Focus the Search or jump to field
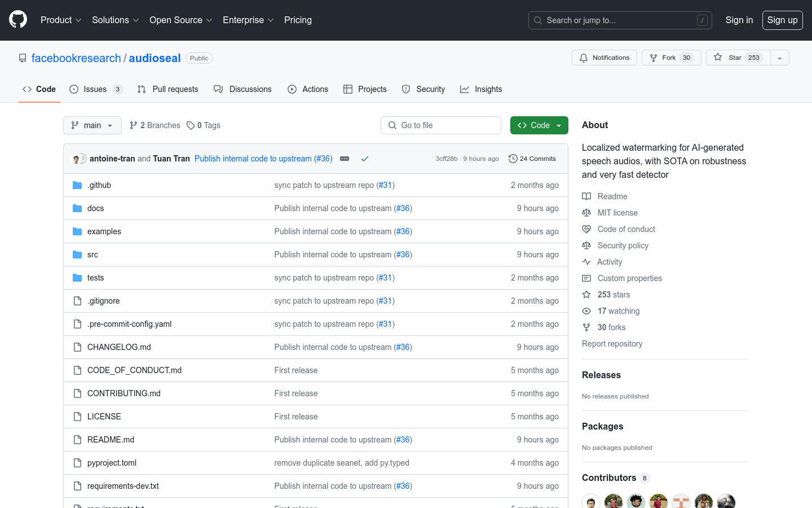The height and width of the screenshot is (508, 812). (620, 20)
